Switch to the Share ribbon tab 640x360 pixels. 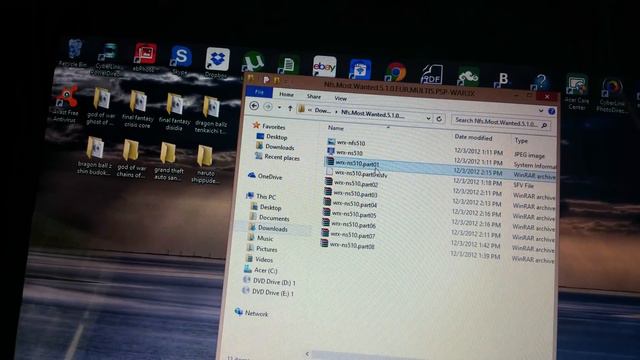(313, 96)
